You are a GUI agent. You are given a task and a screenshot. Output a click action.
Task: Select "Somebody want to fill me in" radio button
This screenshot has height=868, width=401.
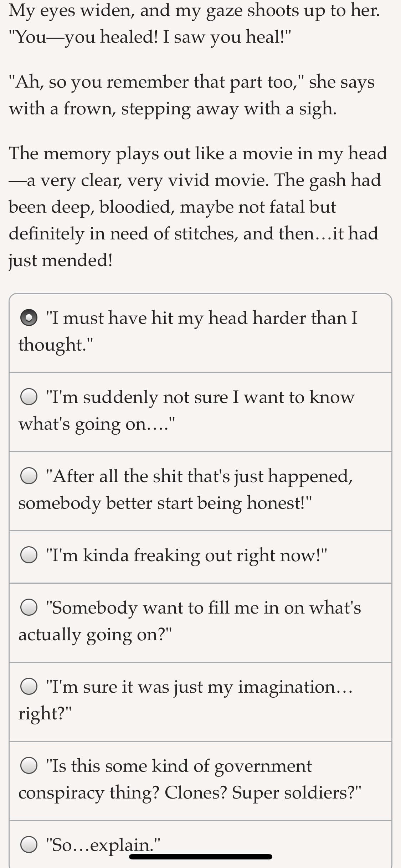pos(29,608)
